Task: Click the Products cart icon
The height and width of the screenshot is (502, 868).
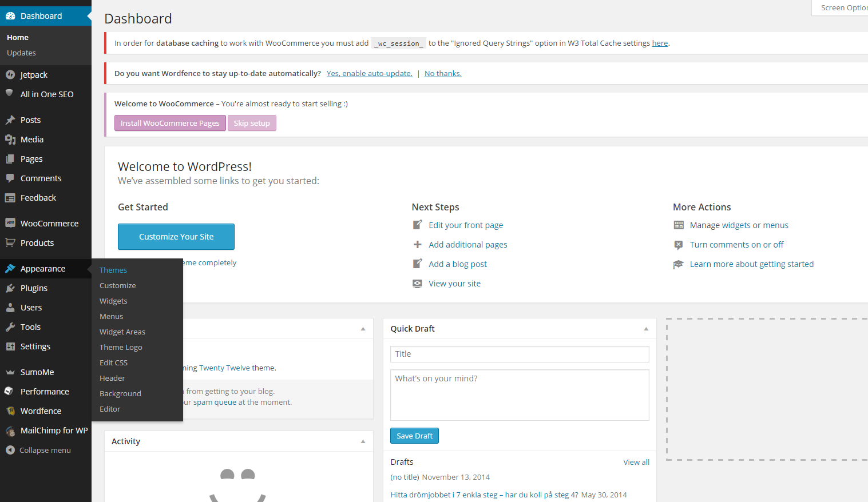Action: click(10, 242)
